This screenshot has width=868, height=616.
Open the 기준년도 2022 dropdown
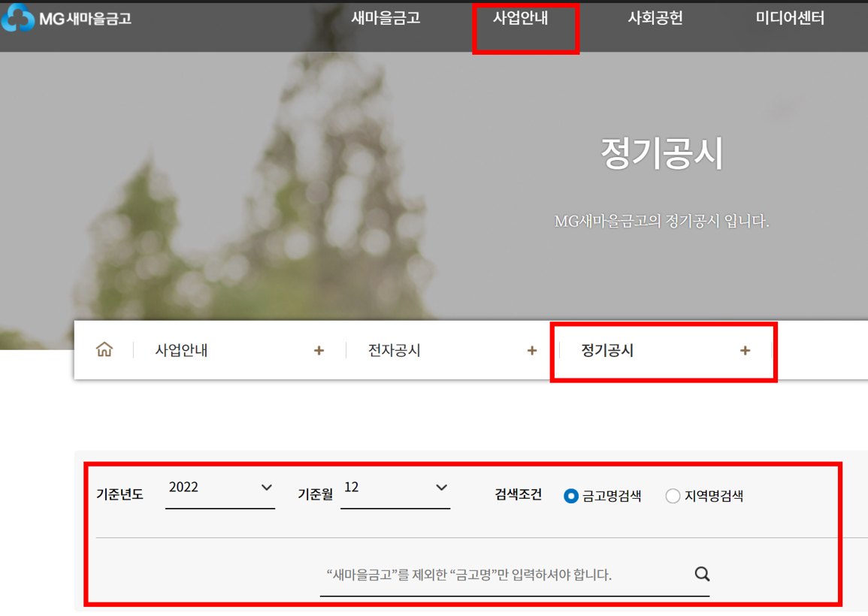point(220,489)
